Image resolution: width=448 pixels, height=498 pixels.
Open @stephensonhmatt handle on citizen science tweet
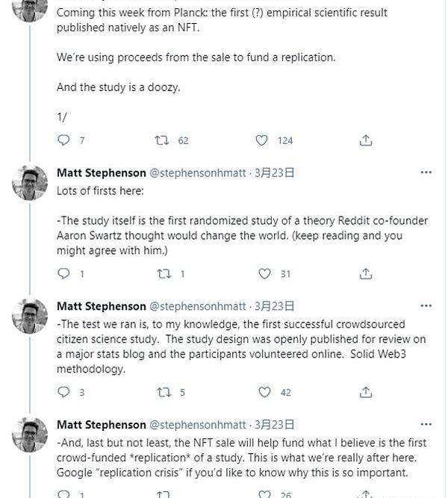click(x=198, y=306)
